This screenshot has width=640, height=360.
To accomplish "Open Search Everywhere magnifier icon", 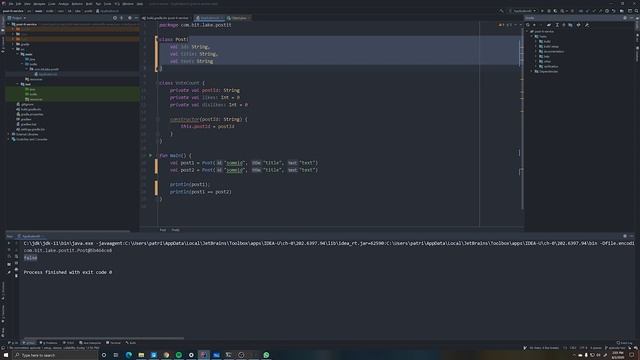I will [636, 11].
